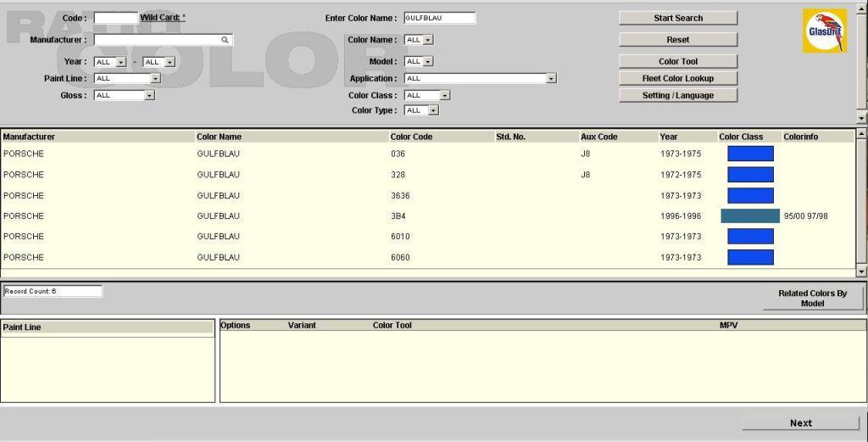868x442 pixels.
Task: Open Fleet Color Lookup
Action: click(x=678, y=79)
